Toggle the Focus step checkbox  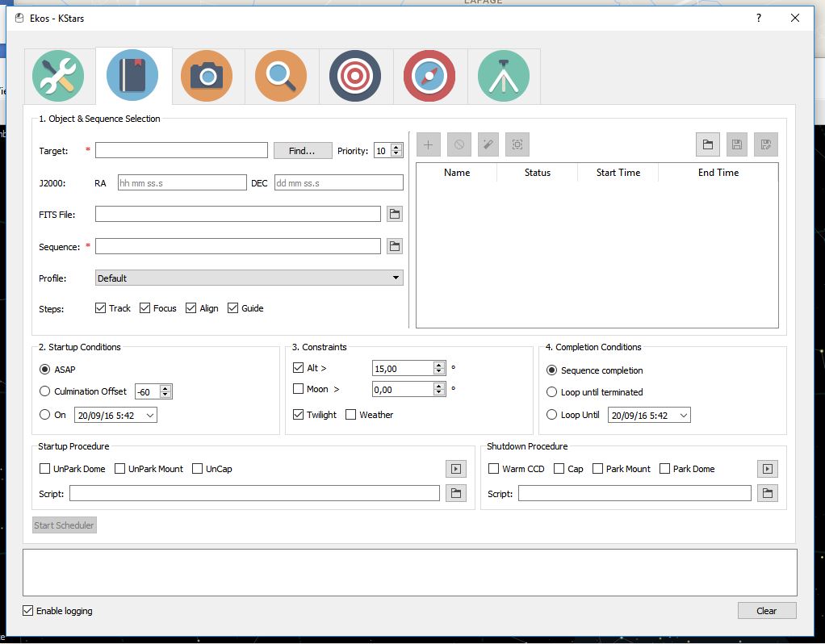coord(144,307)
